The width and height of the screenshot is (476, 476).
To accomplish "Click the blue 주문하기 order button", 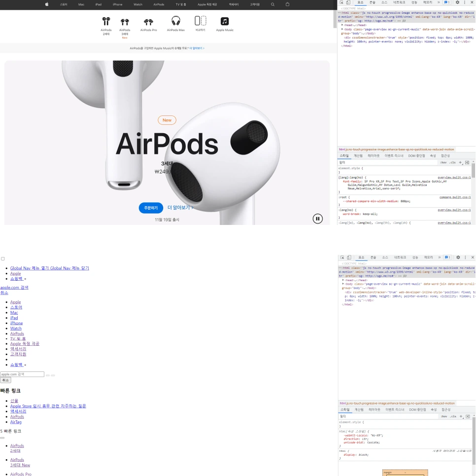I will (151, 208).
